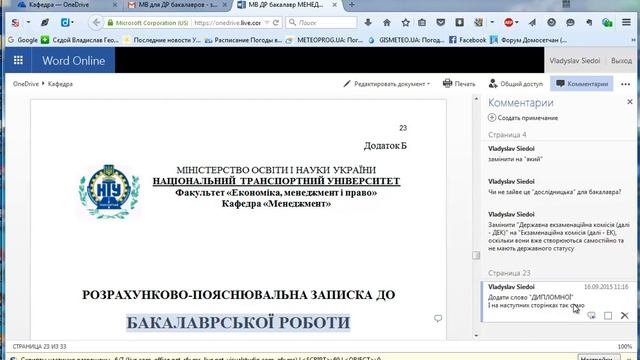
Task: Go to the Кафедра folder breadcrumb
Action: click(60, 84)
